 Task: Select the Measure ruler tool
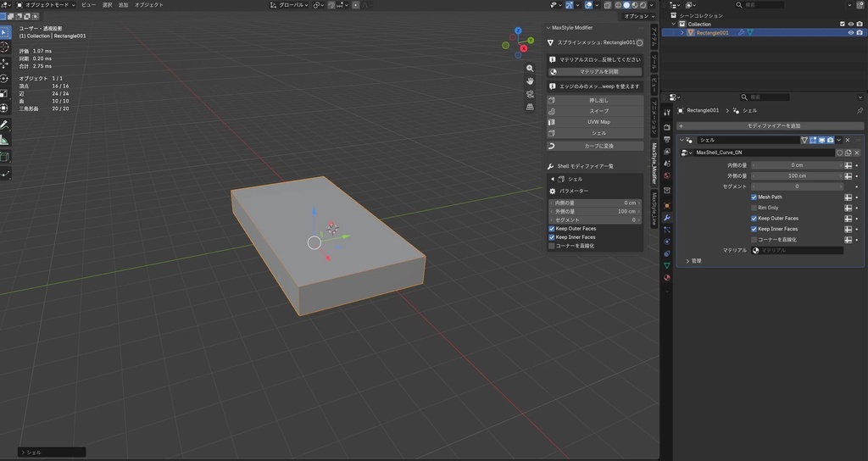4,140
